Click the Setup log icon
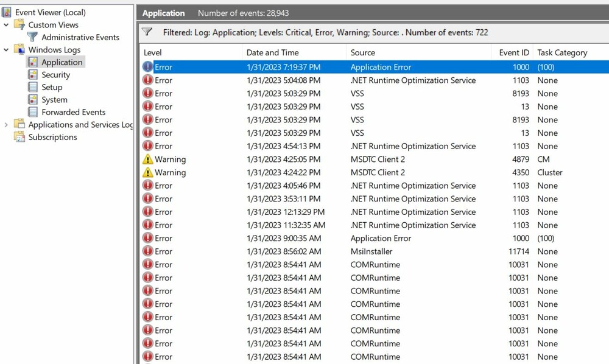This screenshot has width=609, height=364. tap(32, 87)
